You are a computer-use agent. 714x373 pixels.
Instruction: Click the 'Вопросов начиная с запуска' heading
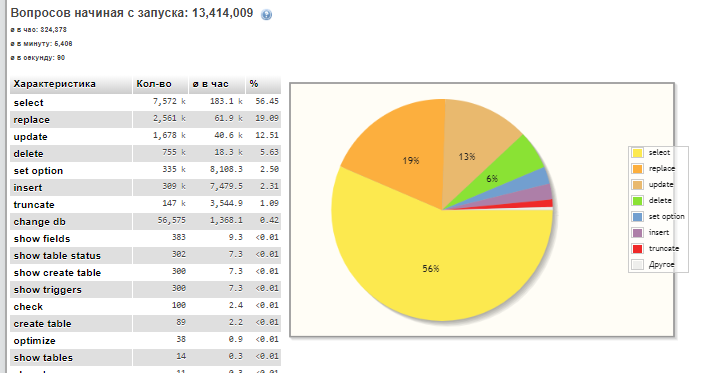point(132,13)
